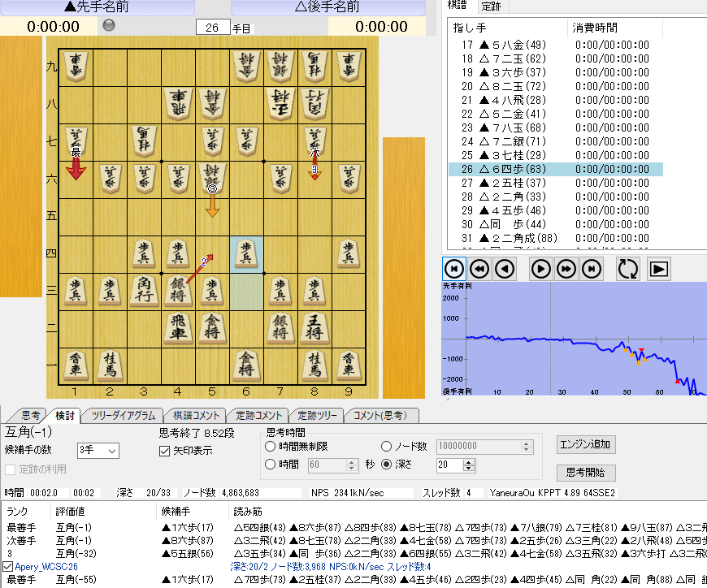The height and width of the screenshot is (588, 707).
Task: Click the fast-forward multiple moves button
Action: 566,269
